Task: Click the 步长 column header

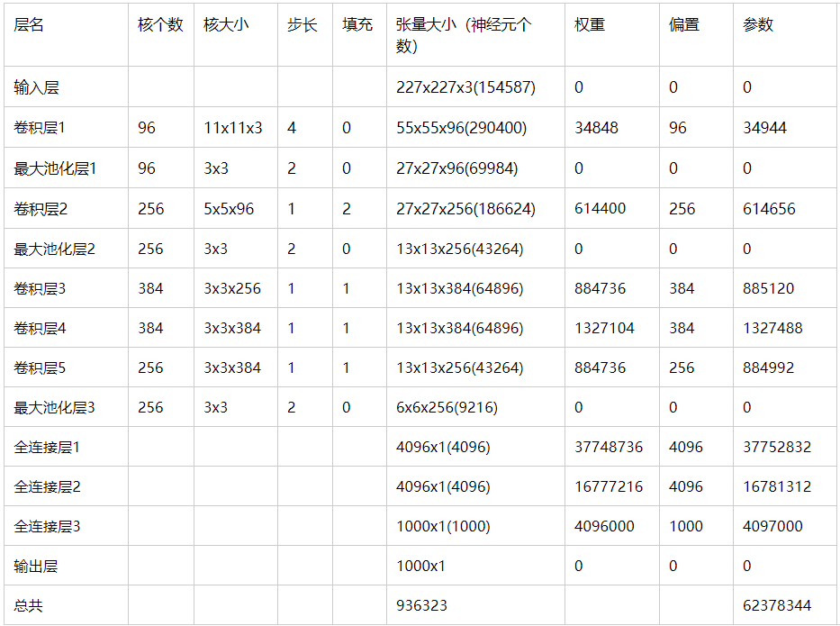Action: (x=303, y=24)
